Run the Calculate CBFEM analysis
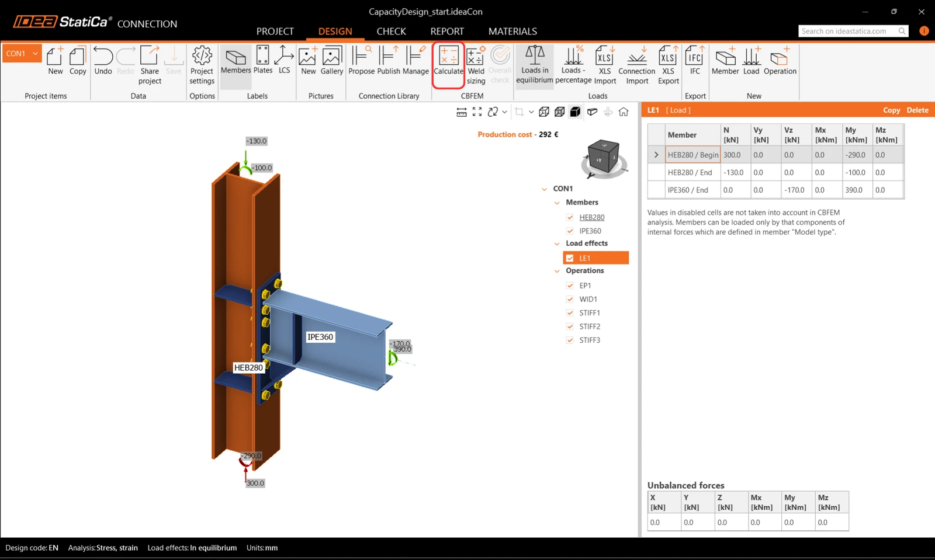This screenshot has width=935, height=560. (x=448, y=60)
